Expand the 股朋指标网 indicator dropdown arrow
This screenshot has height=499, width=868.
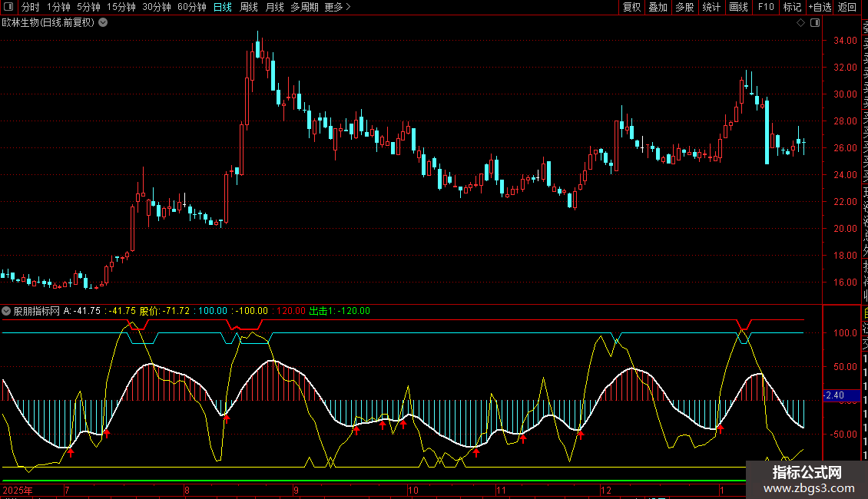tap(7, 311)
